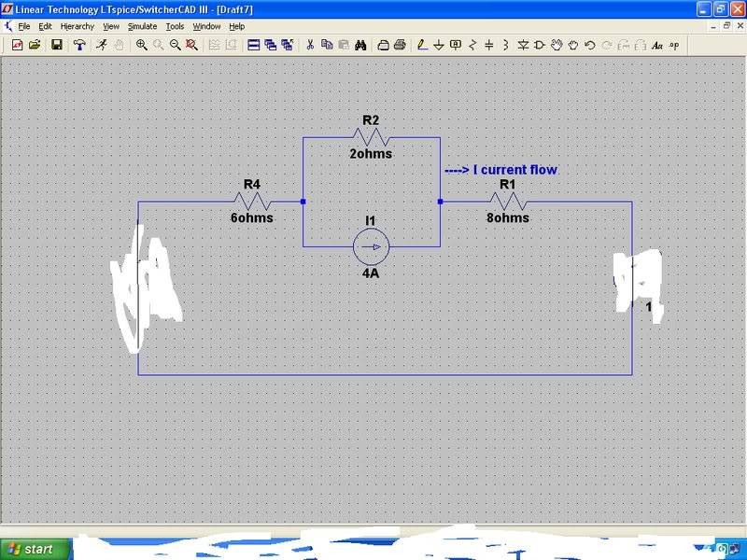
Task: Click the 'R2' reference label
Action: click(x=371, y=120)
